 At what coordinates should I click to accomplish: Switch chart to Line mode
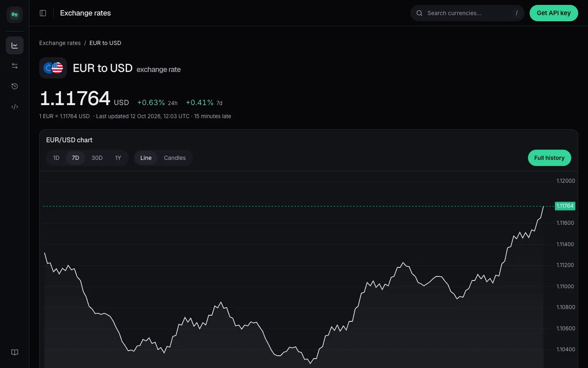146,158
